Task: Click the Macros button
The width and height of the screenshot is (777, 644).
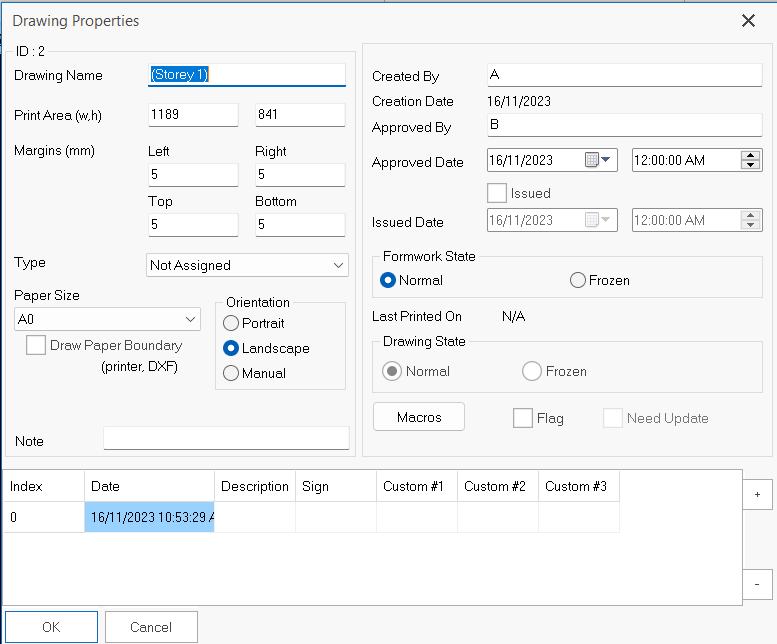Action: pos(419,417)
